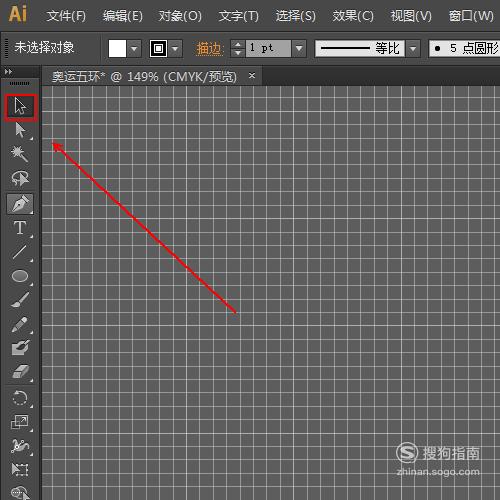Click the 等比 variable width profile box
Screen dimensions: 500x500
[x=360, y=49]
